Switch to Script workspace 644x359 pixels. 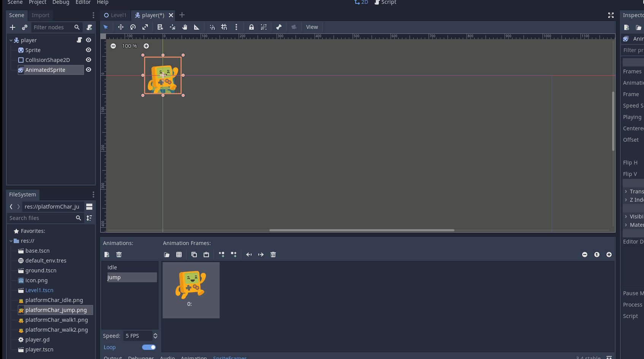coord(385,2)
